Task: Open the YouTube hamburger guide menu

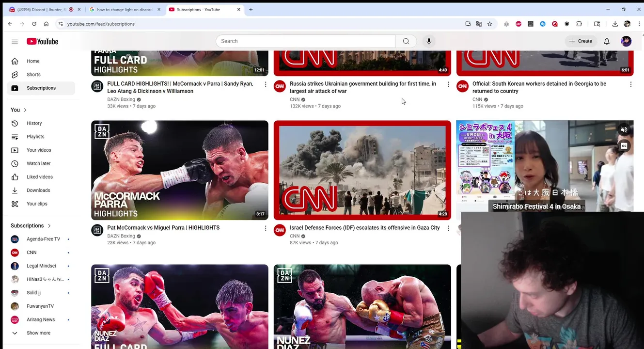Action: (15, 41)
